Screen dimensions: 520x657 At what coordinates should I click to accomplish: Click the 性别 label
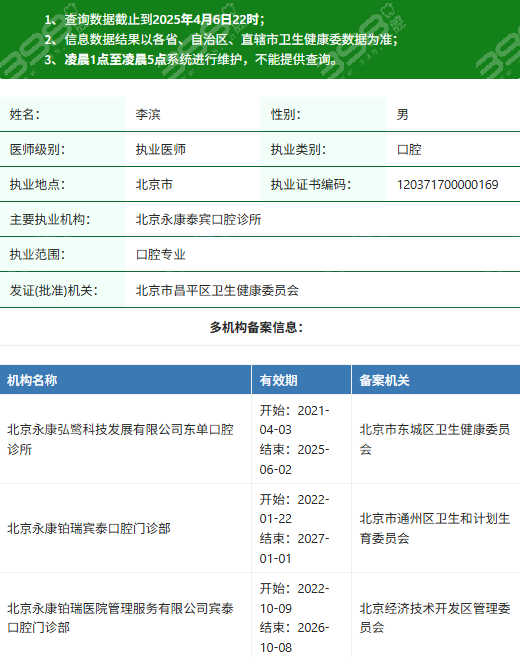(x=286, y=114)
